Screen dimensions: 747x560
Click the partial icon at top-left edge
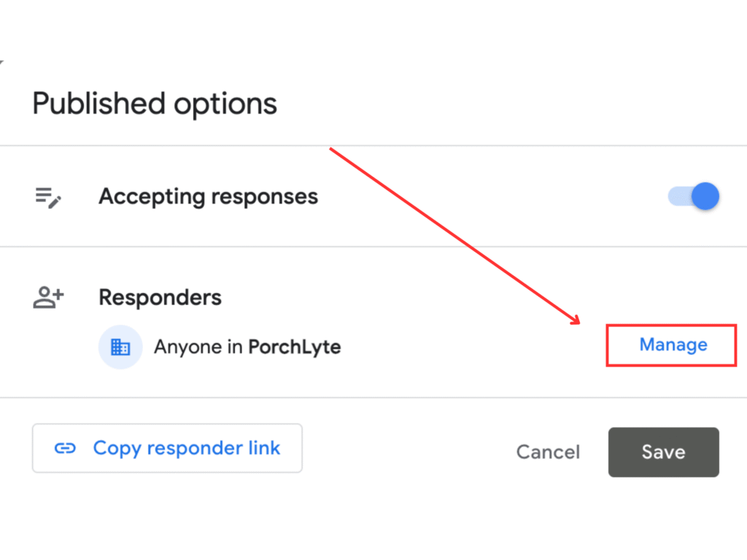tap(1, 63)
